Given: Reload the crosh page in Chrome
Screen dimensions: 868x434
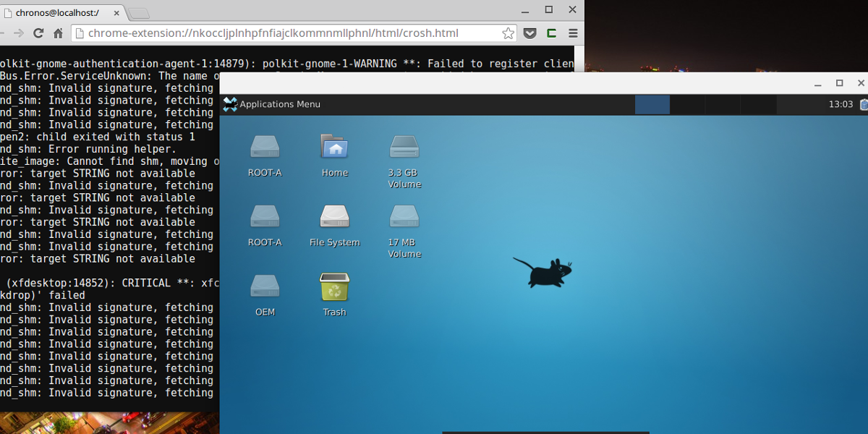Looking at the screenshot, I should [x=38, y=33].
